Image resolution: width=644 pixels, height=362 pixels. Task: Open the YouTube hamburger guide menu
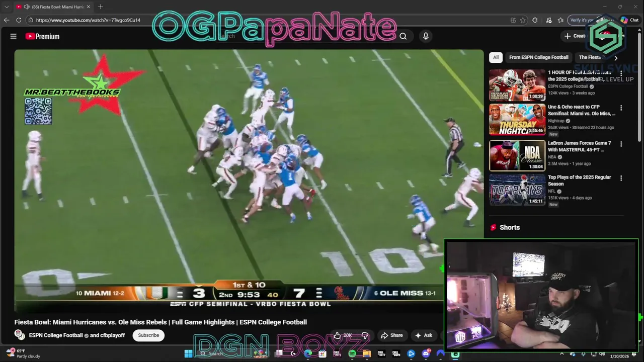tap(14, 36)
